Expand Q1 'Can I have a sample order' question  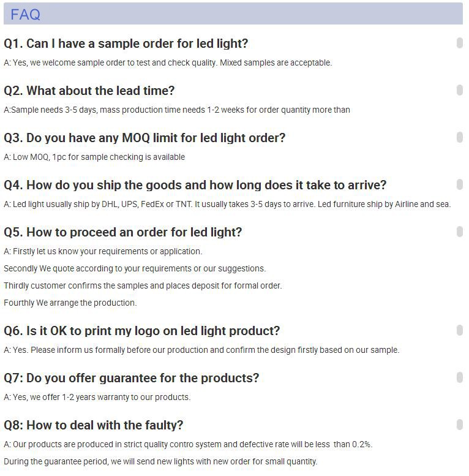[126, 43]
